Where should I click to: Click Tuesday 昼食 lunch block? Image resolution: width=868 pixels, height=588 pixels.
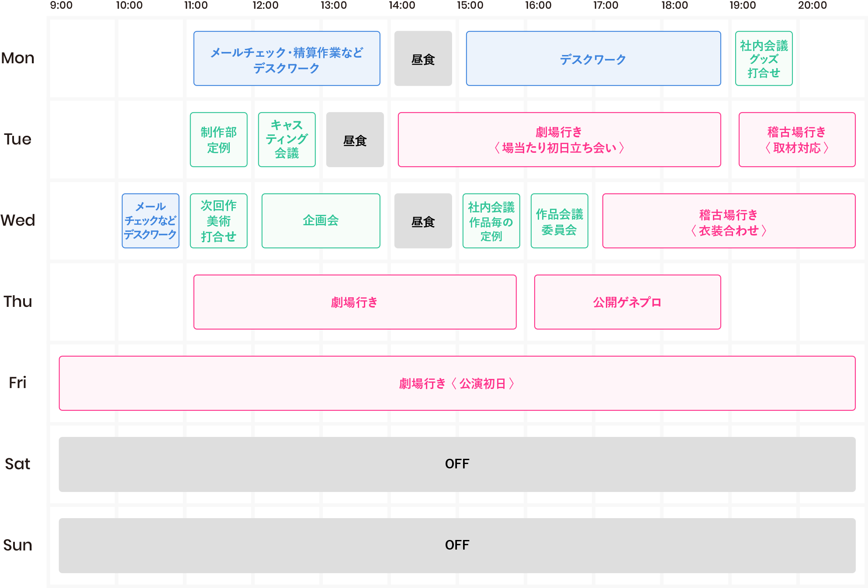coord(355,140)
